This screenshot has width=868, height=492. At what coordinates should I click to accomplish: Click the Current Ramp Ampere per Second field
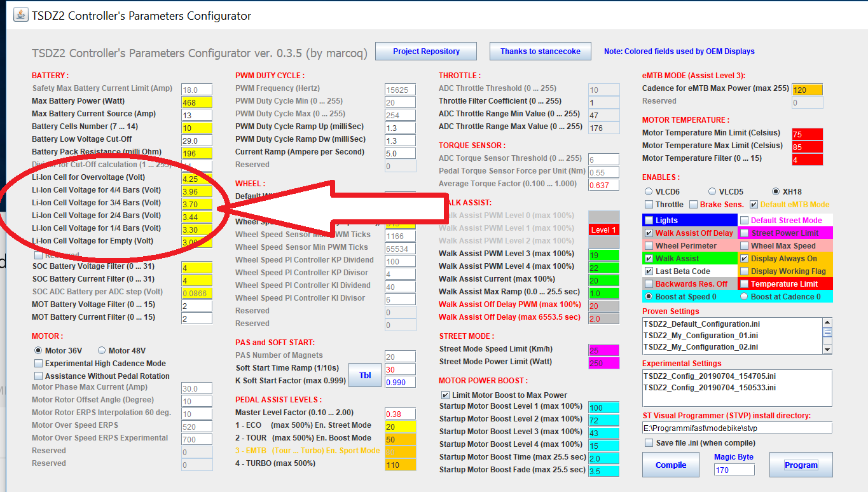(x=400, y=153)
